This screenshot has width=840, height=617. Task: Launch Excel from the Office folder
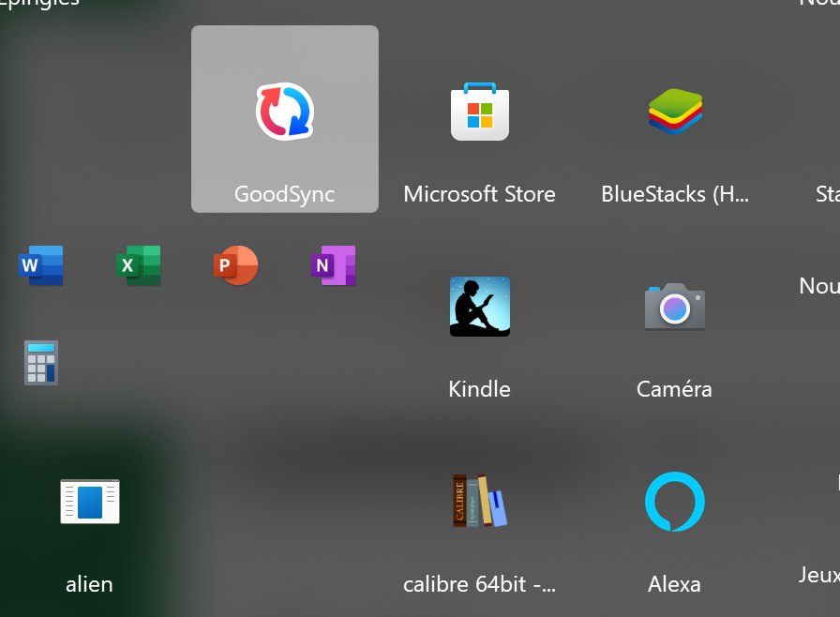138,265
